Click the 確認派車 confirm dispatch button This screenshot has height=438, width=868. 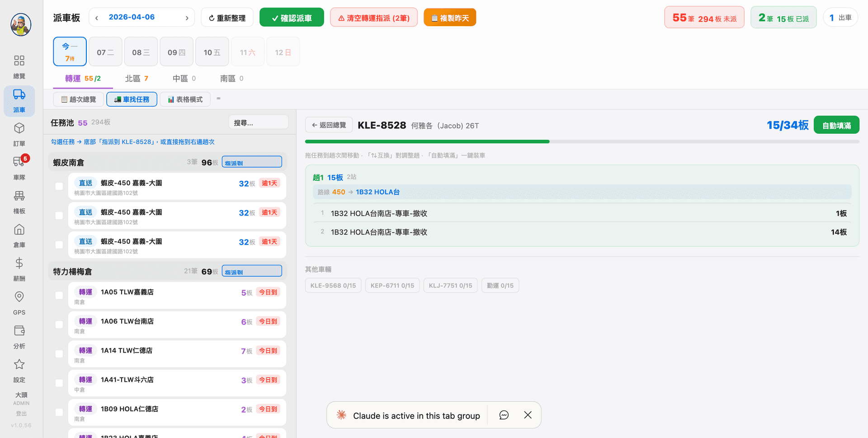[x=291, y=17]
